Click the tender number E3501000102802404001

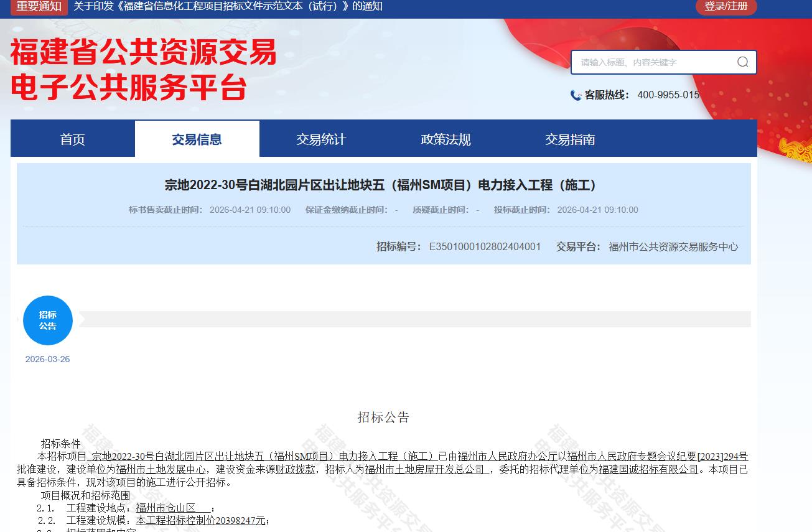(485, 247)
